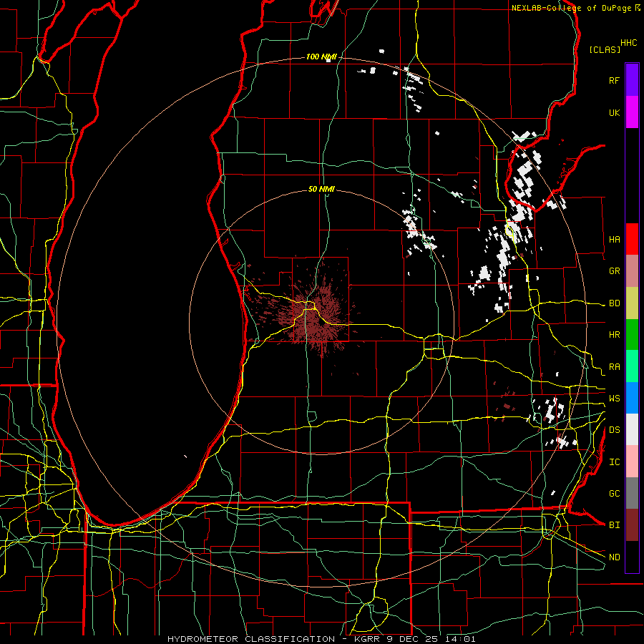Image resolution: width=644 pixels, height=644 pixels.
Task: Click the 'ND' legend label
Action: pyautogui.click(x=615, y=557)
